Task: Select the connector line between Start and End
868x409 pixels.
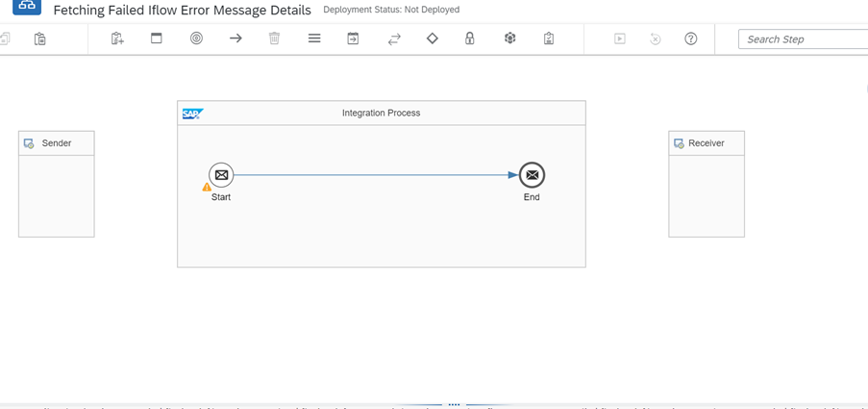Action: point(377,175)
